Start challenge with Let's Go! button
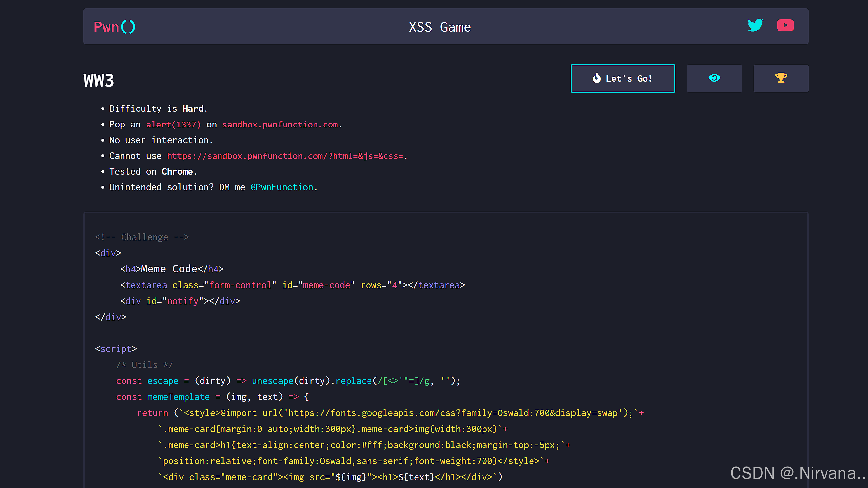Viewport: 868px width, 488px height. pyautogui.click(x=623, y=78)
